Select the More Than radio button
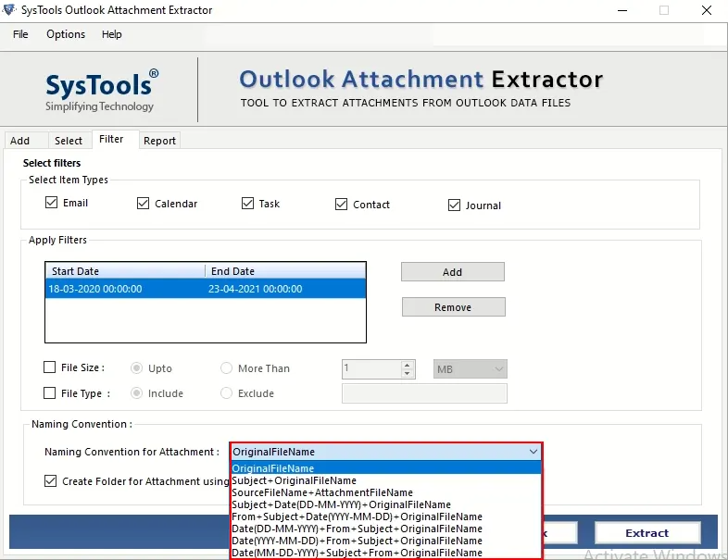 (x=226, y=367)
